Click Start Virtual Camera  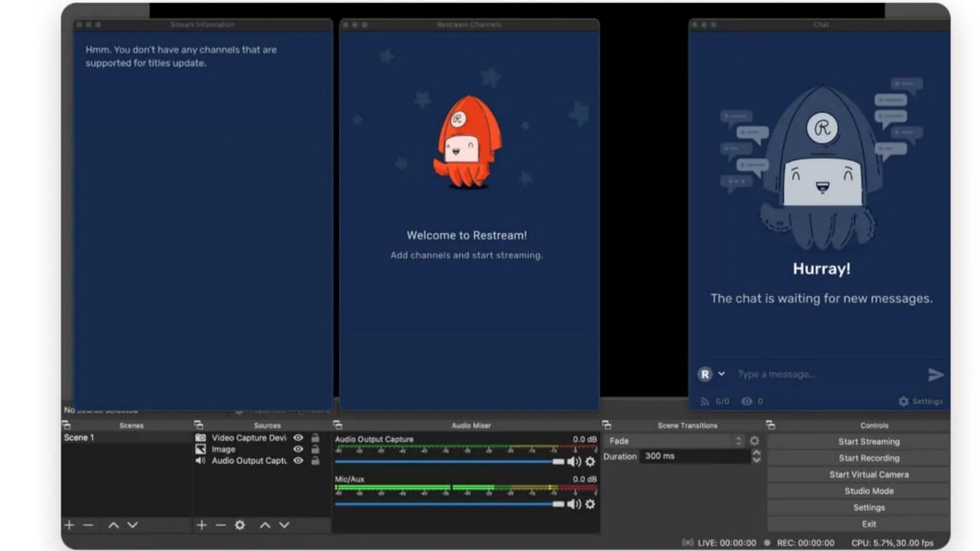869,474
